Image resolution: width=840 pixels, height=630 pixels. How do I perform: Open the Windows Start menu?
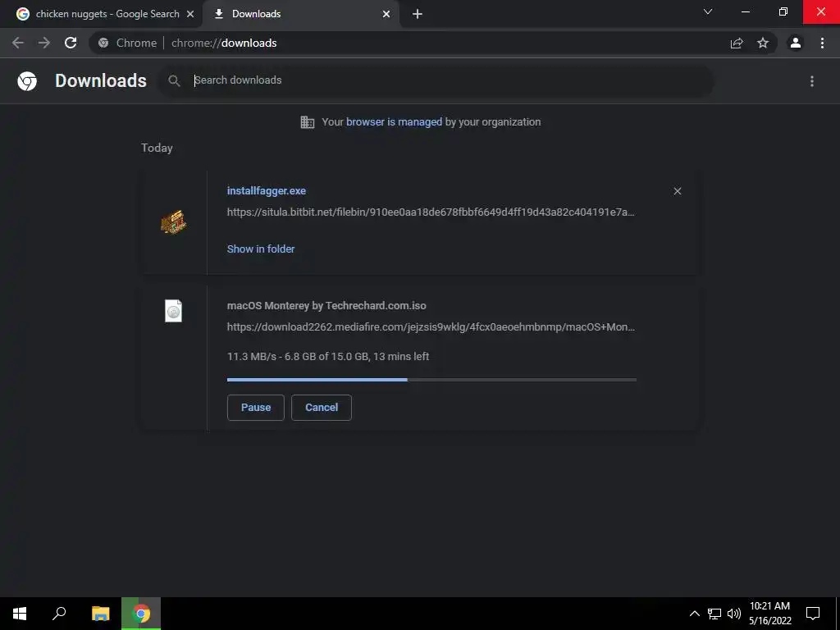pos(20,614)
